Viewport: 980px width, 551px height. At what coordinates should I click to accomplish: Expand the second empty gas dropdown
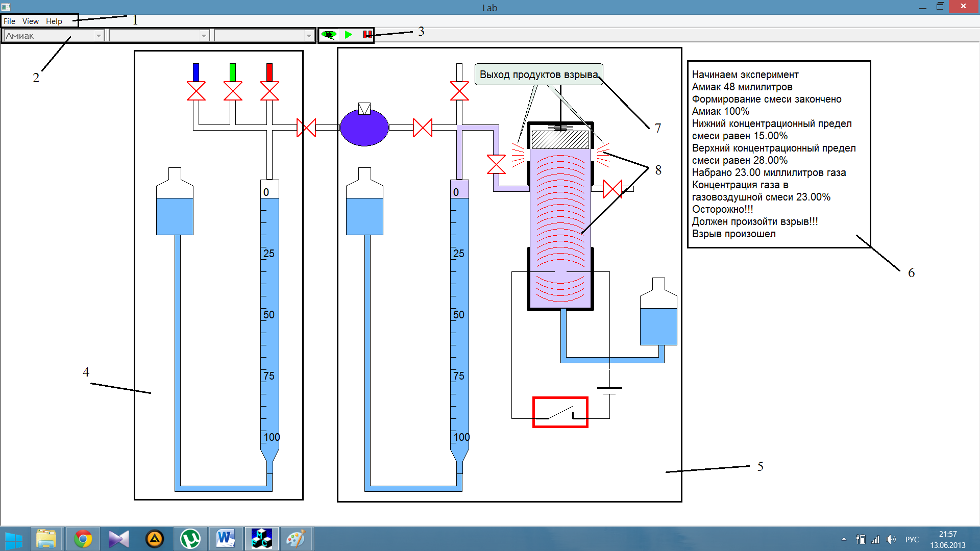[204, 36]
